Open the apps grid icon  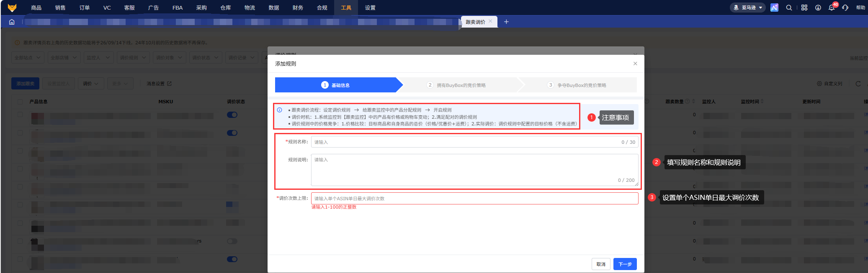point(804,8)
